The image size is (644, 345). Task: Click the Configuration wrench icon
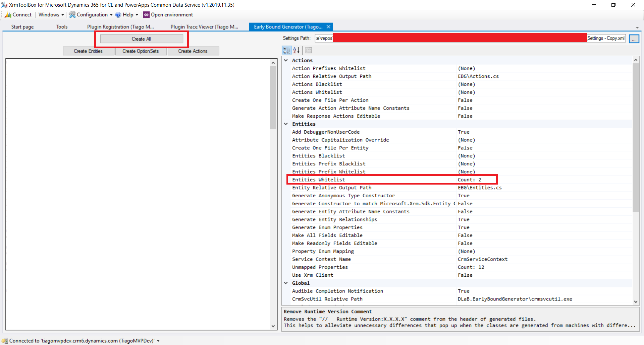point(72,15)
